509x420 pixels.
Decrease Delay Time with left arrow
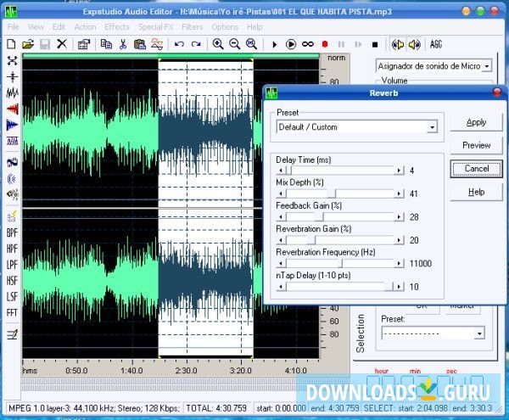(x=281, y=170)
